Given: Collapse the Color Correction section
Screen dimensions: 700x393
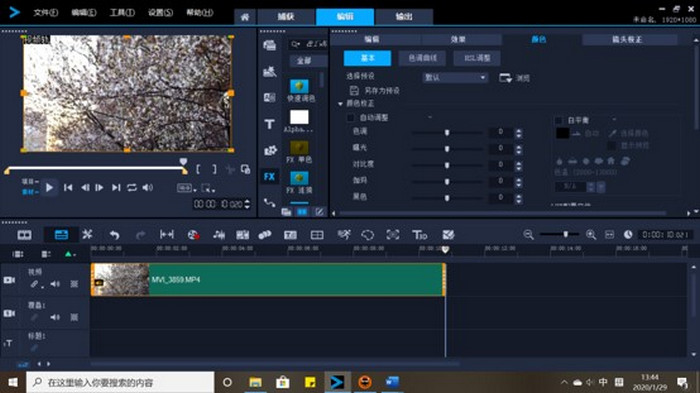Looking at the screenshot, I should pyautogui.click(x=340, y=104).
